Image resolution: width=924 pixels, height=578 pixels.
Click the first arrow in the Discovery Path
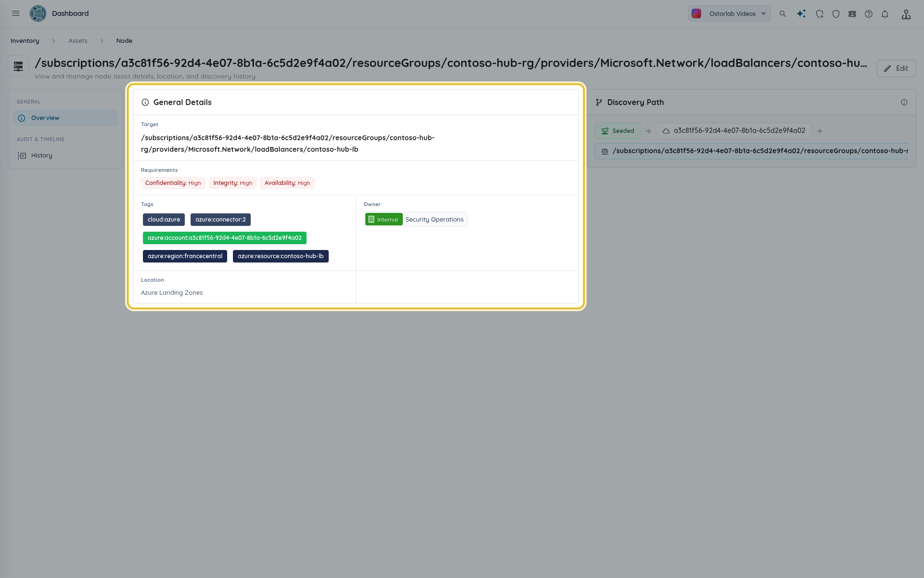[x=648, y=131]
